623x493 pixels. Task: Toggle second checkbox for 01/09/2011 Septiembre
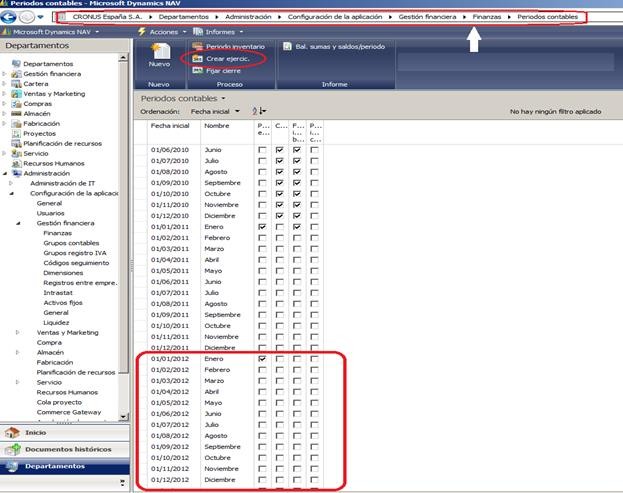[280, 315]
